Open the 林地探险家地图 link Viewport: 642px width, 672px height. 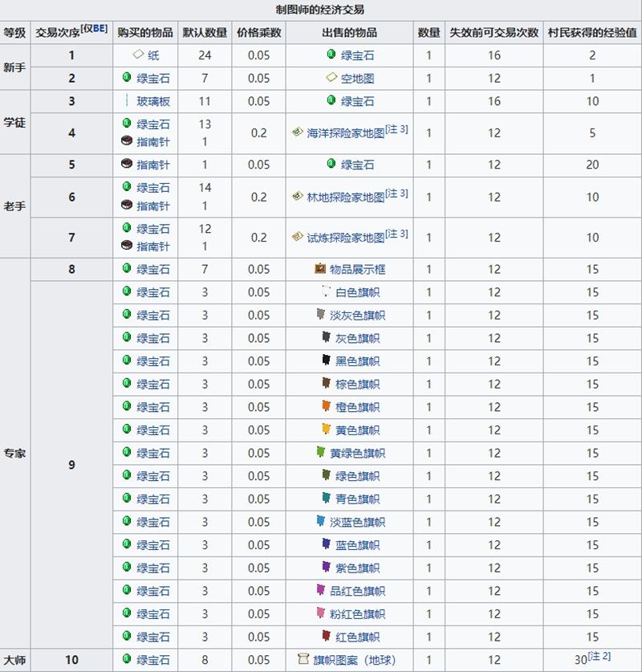[346, 198]
